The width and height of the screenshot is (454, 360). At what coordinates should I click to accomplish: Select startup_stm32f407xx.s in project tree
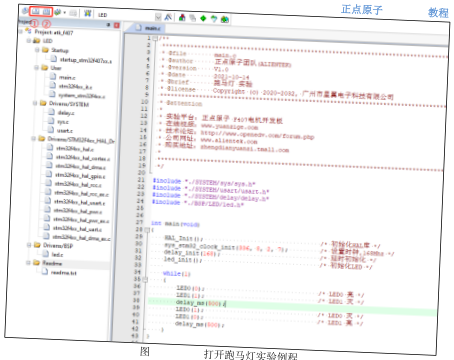pyautogui.click(x=86, y=60)
